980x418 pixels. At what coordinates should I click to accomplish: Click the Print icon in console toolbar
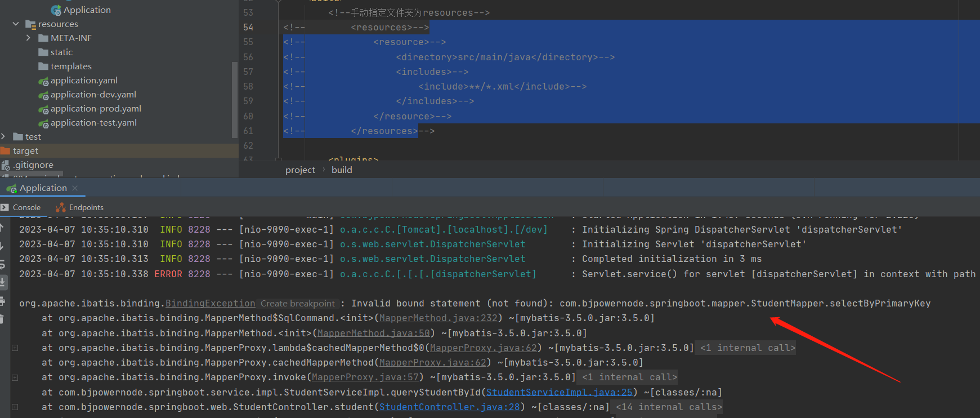[x=2, y=301]
